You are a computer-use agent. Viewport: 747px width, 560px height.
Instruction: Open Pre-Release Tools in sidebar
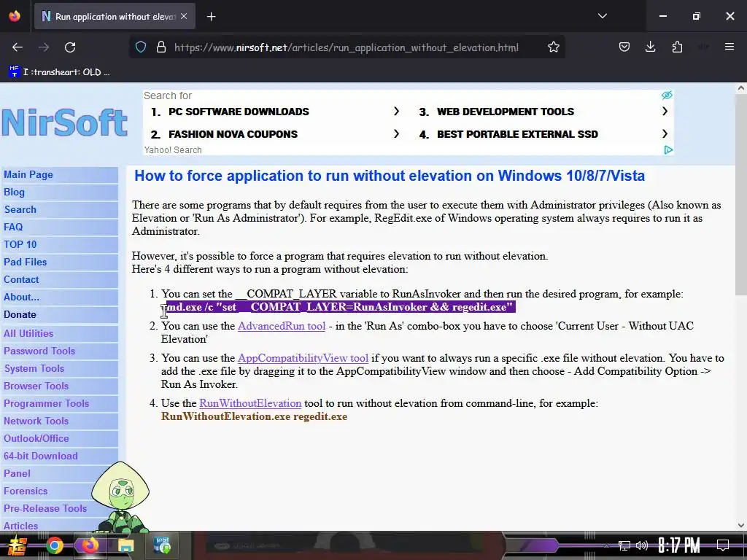point(45,508)
